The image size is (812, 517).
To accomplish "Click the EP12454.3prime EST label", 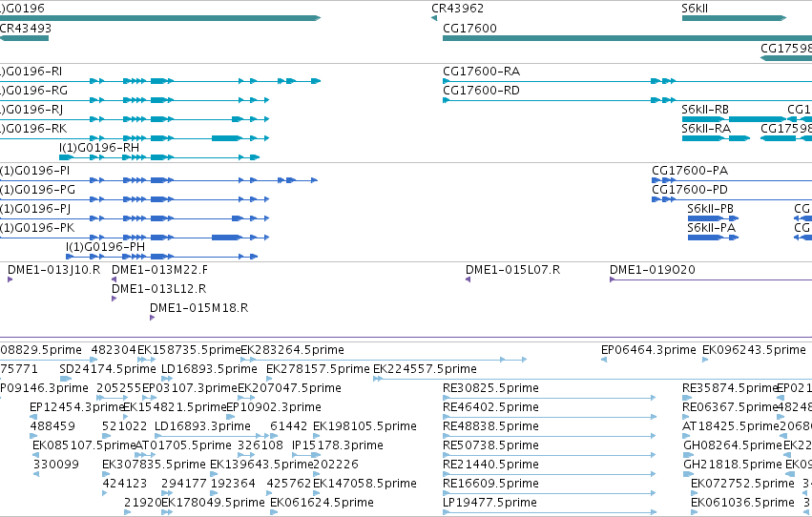I will 76,408.
